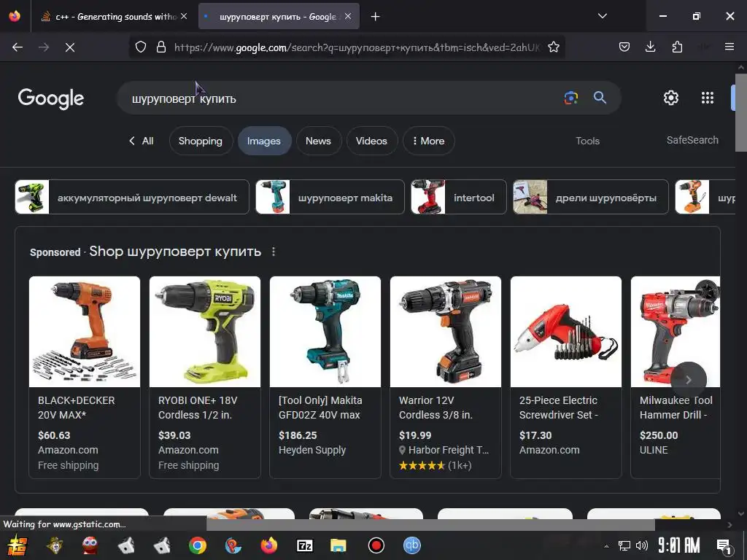
Task: Open the BLACK+DECKER drill image
Action: (85, 332)
